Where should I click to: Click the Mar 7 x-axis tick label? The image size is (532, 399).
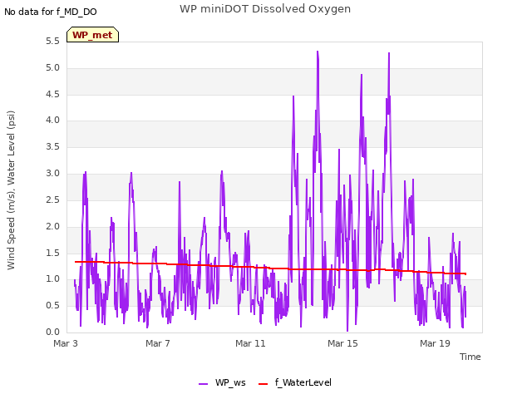158,343
